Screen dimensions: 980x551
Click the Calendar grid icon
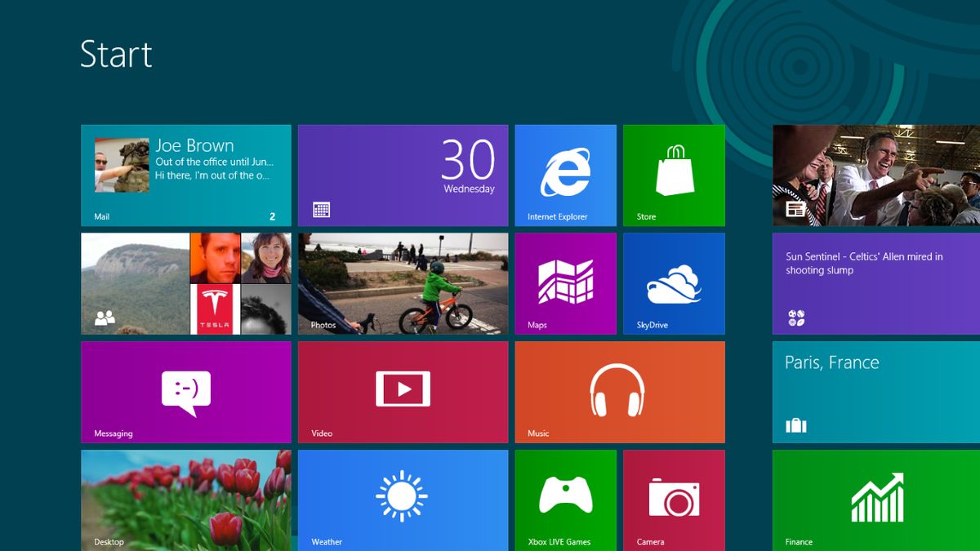(322, 210)
